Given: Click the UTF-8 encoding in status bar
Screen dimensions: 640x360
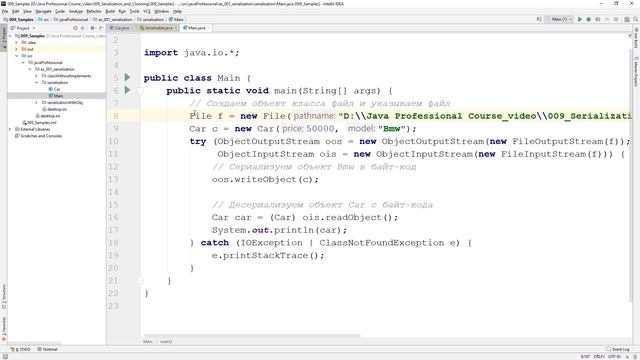Looking at the screenshot, I should [x=614, y=356].
